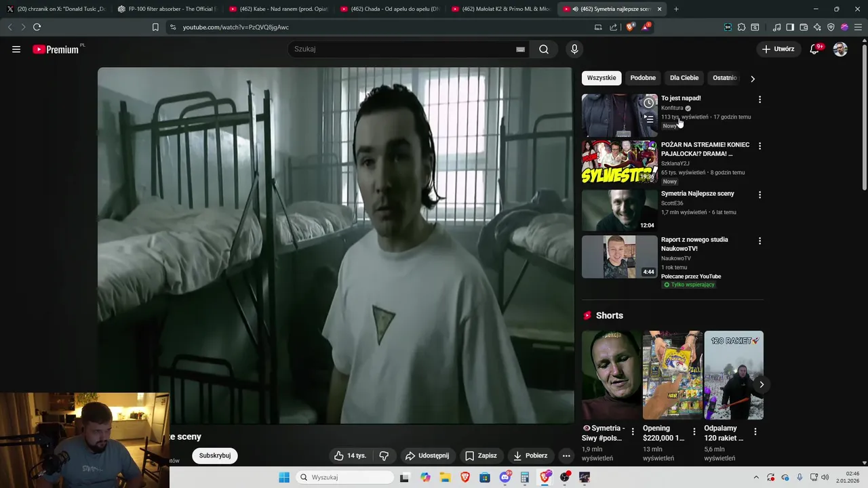The width and height of the screenshot is (868, 488).
Task: Open the Windows Start button
Action: click(x=283, y=477)
